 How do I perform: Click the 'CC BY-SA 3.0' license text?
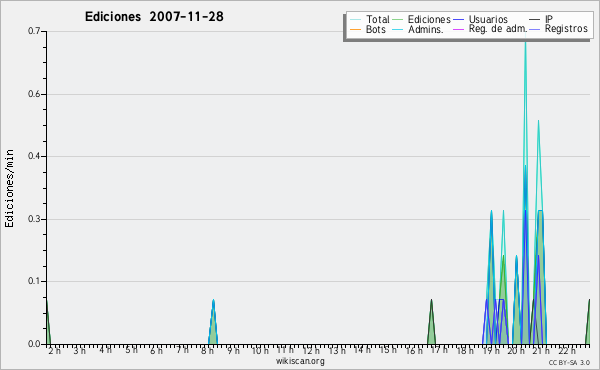coord(569,363)
